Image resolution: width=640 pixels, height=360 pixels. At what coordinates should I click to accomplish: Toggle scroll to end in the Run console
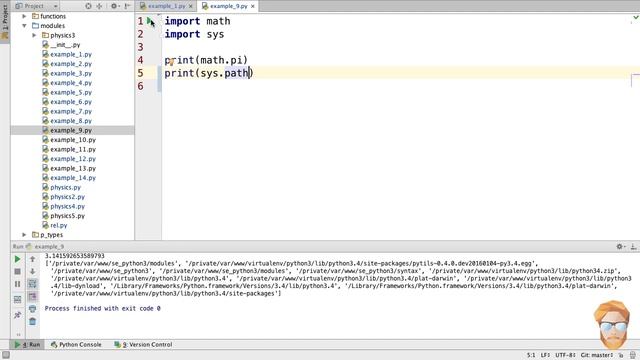[x=33, y=296]
